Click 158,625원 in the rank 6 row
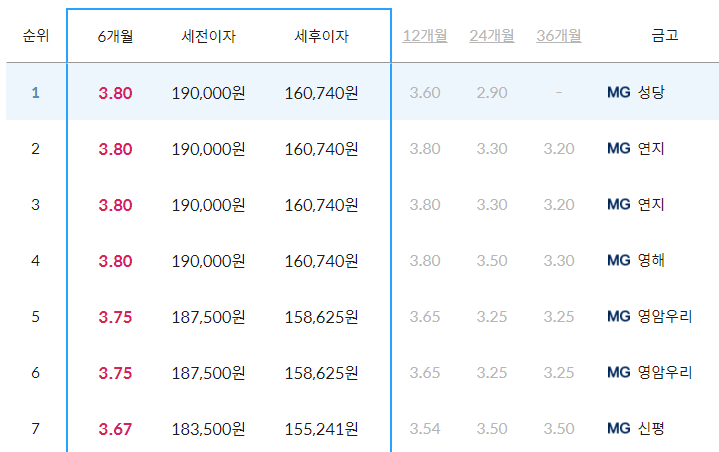 [321, 373]
